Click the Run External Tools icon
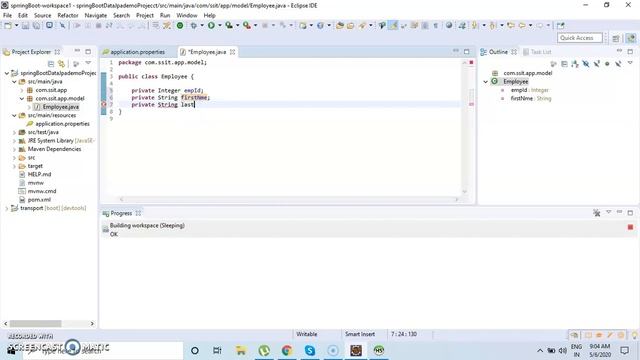 [247, 25]
